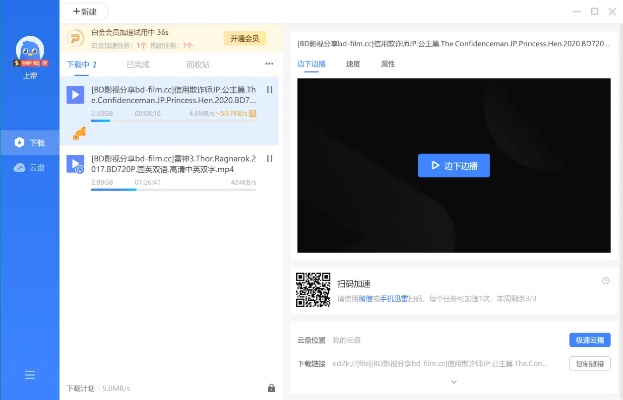Image resolution: width=623 pixels, height=400 pixels.
Task: Click the play icon of the Confidenceman task
Action: click(x=75, y=95)
